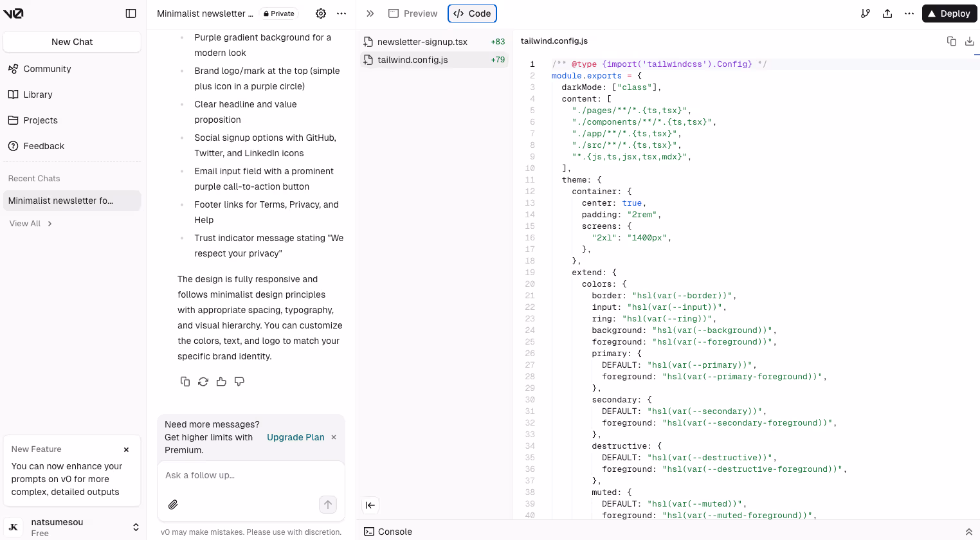The height and width of the screenshot is (540, 980).
Task: Download the tailwind.config.js file
Action: (x=970, y=41)
